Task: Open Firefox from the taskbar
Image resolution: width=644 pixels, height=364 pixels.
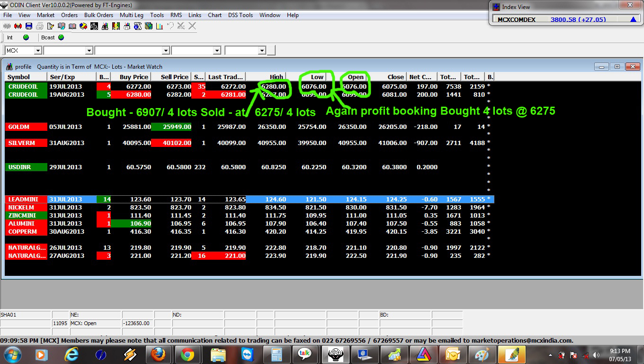Action: pos(159,354)
